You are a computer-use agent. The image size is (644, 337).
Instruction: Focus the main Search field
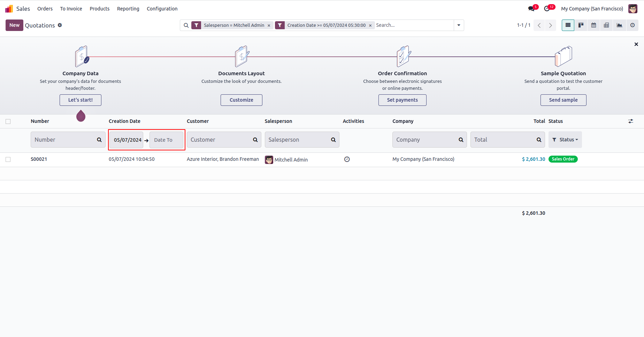[413, 25]
